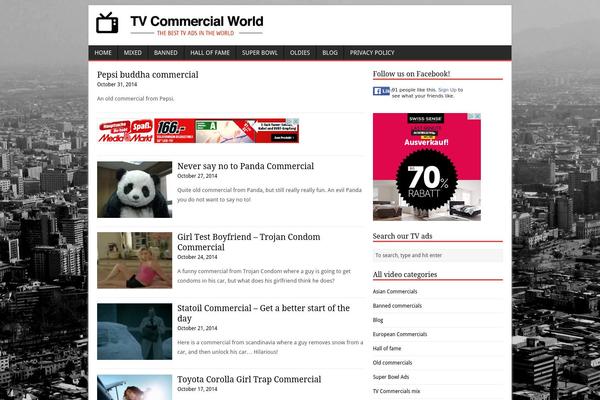This screenshot has width=600, height=400.
Task: Click text An old commercial from Pepsi
Action: click(135, 99)
